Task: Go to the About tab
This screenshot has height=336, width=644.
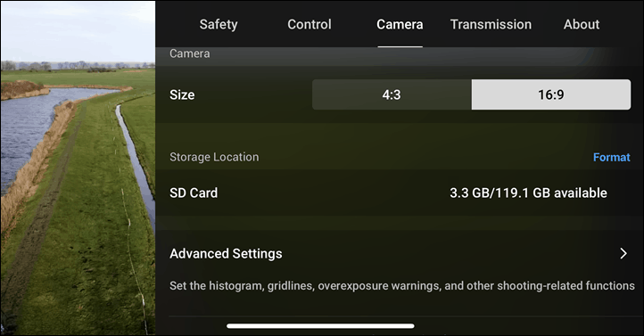Action: 582,25
